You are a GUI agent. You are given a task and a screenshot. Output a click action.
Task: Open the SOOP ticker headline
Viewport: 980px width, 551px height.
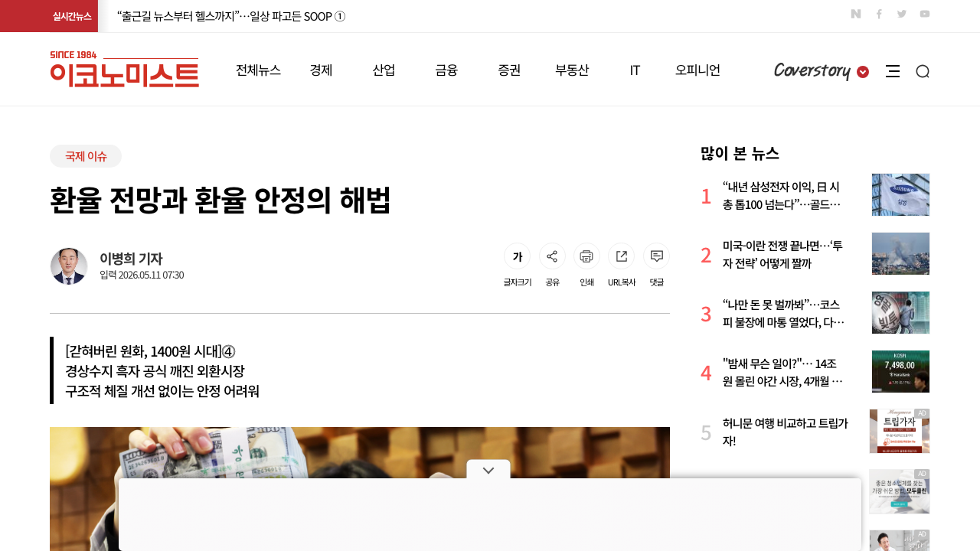click(231, 16)
